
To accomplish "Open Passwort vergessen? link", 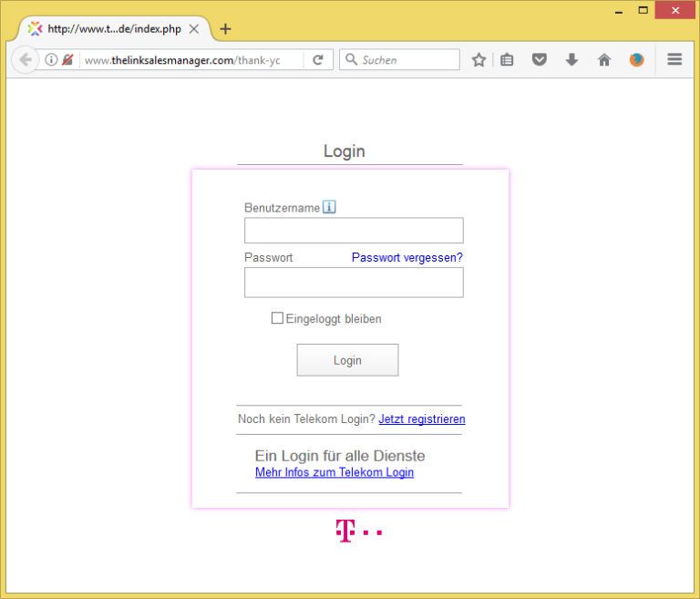I will click(x=407, y=257).
